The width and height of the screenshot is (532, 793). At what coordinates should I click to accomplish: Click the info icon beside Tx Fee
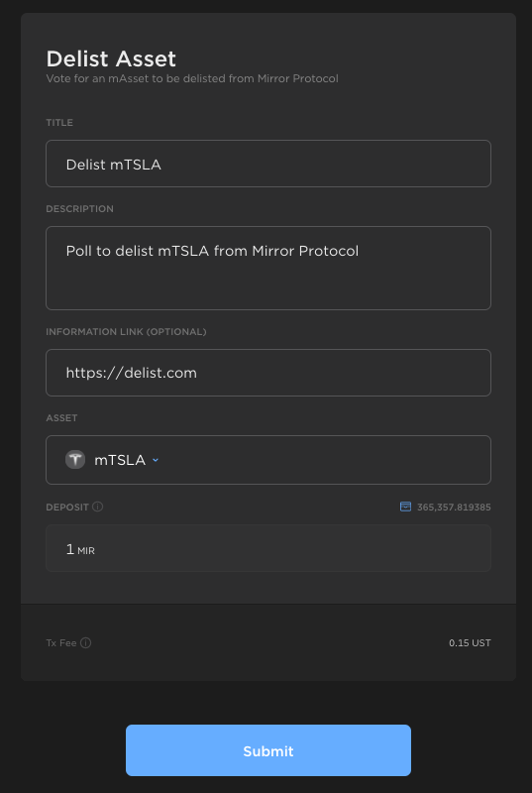click(86, 642)
